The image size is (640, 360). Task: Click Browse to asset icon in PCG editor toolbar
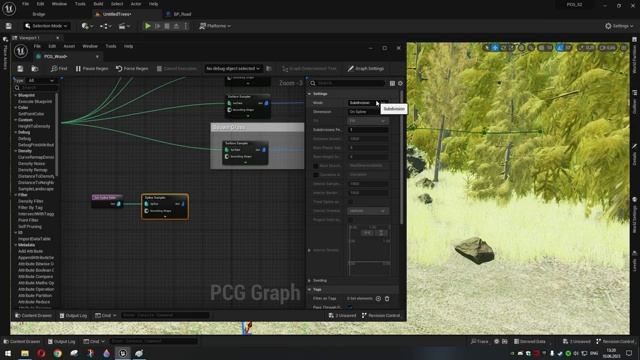[x=35, y=69]
